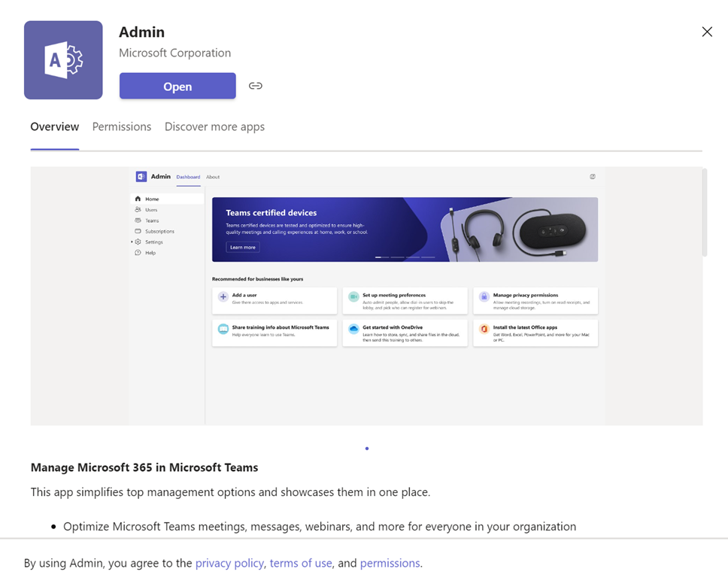This screenshot has width=728, height=578.
Task: Close the Admin app details dialog
Action: pos(706,32)
